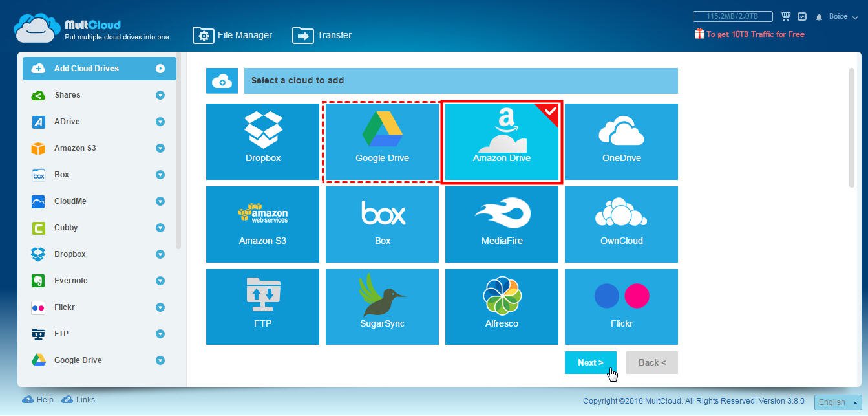Select the OneDrive cloud tile
The image size is (868, 416).
pyautogui.click(x=621, y=142)
